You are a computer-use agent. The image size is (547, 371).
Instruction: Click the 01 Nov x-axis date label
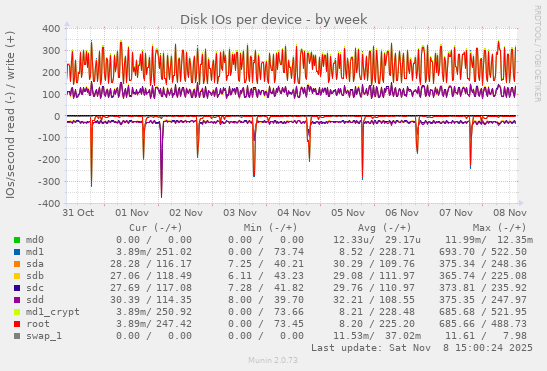(x=132, y=213)
